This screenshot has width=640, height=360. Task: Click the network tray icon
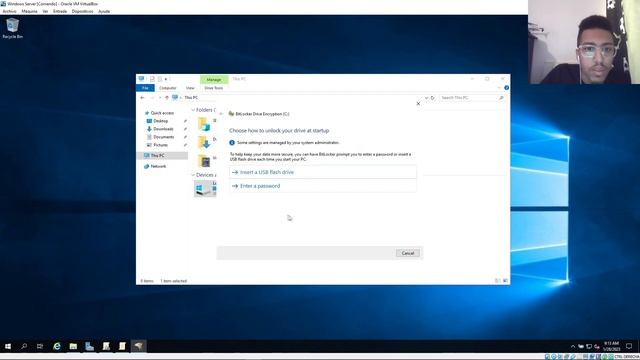(x=589, y=347)
